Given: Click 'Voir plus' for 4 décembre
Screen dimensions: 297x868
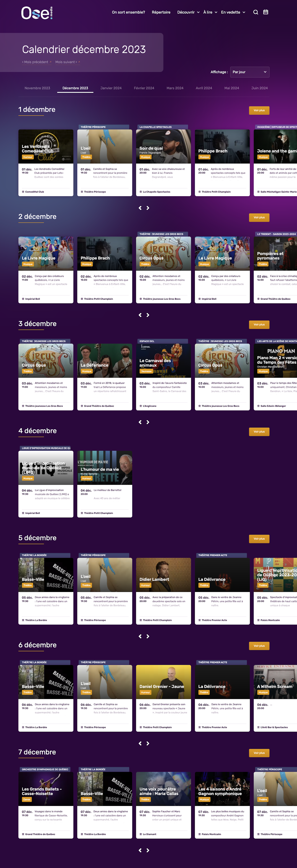Looking at the screenshot, I should click(259, 432).
